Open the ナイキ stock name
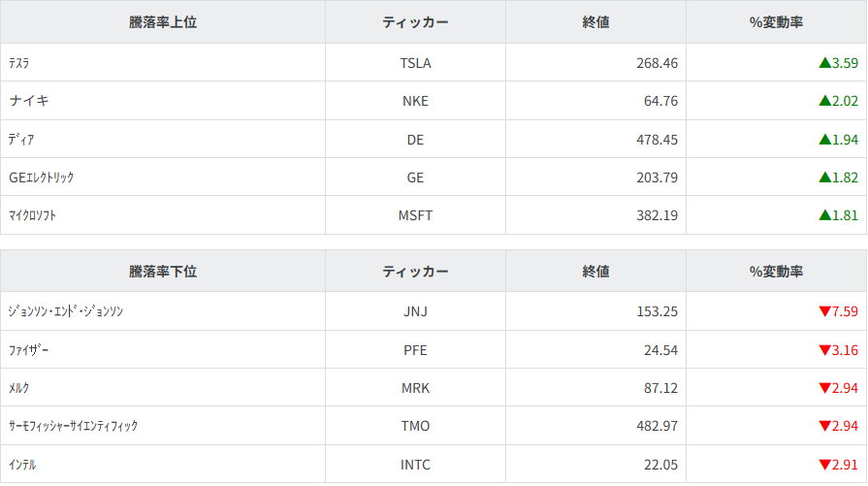Viewport: 868px width, 486px height. [x=29, y=101]
